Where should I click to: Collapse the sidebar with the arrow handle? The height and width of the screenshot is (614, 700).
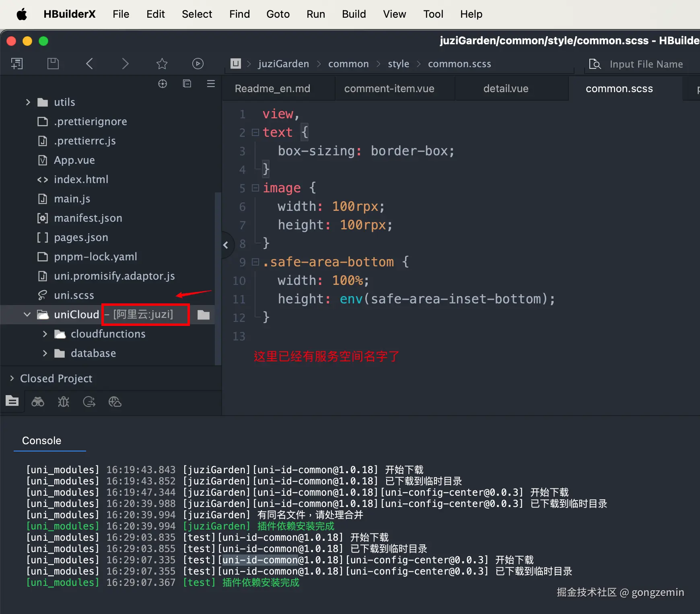point(226,245)
